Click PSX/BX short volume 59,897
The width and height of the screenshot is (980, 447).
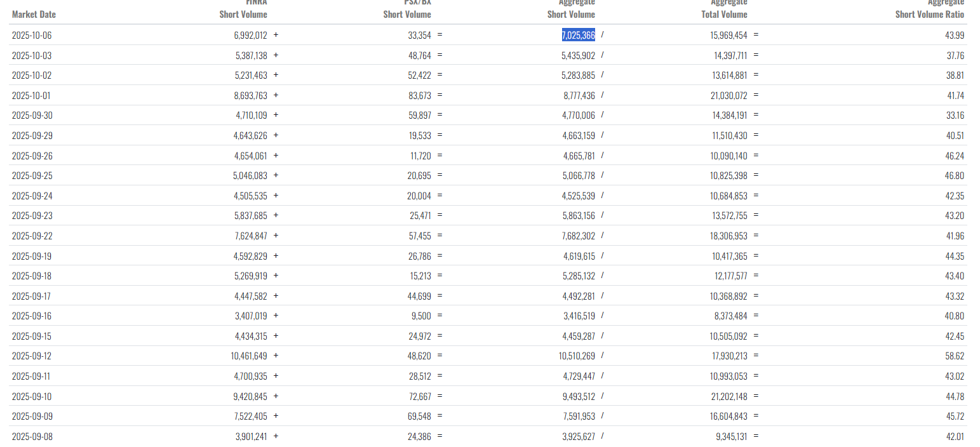tap(420, 116)
